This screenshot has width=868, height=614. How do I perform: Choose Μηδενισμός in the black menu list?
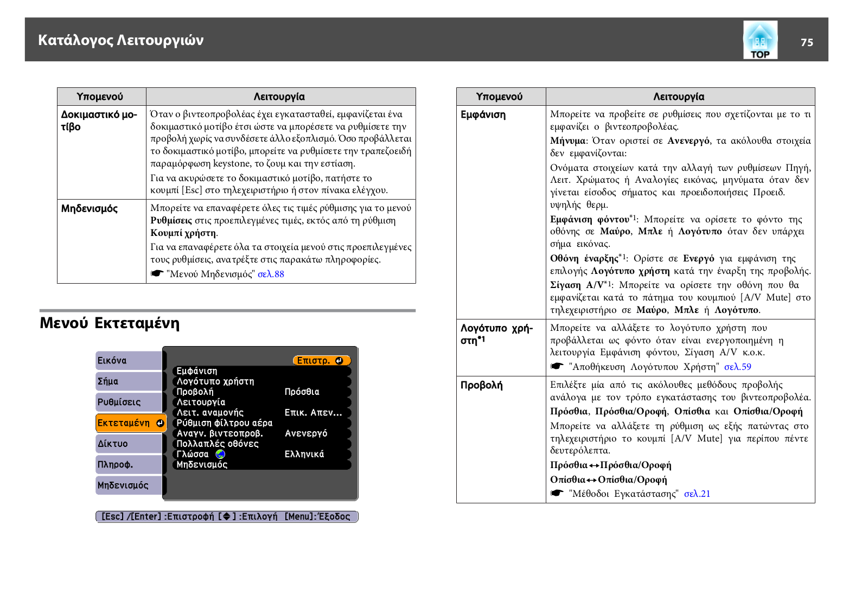(x=262, y=464)
